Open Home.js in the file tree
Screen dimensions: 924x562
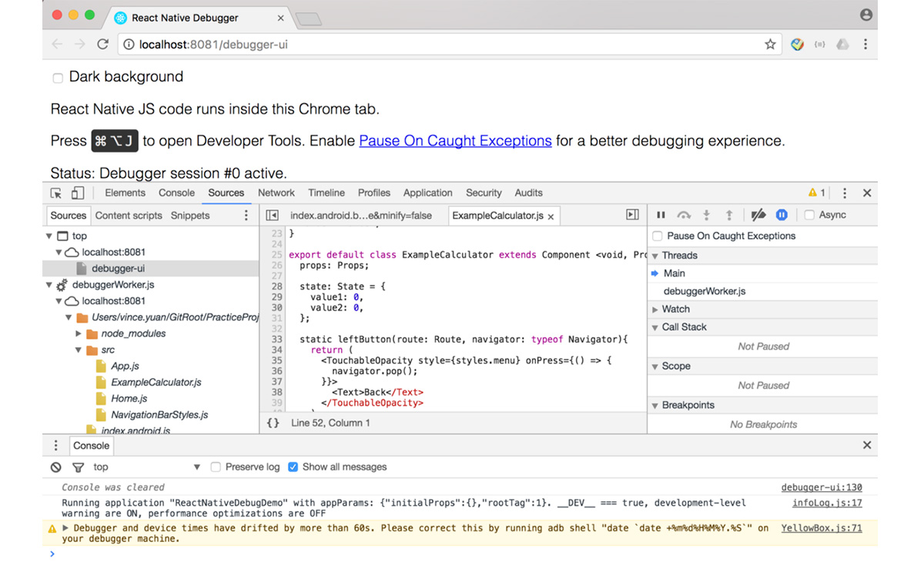(129, 399)
